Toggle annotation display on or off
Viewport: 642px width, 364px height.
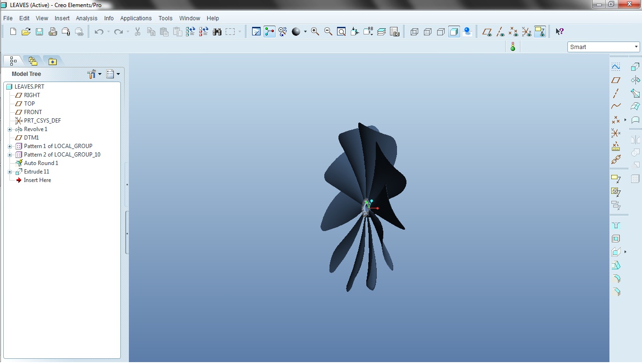540,32
